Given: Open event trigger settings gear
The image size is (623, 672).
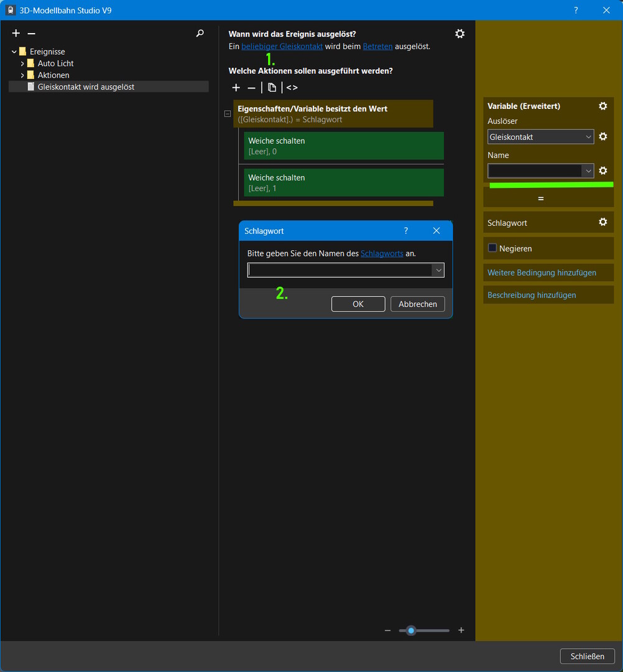Looking at the screenshot, I should (x=459, y=34).
